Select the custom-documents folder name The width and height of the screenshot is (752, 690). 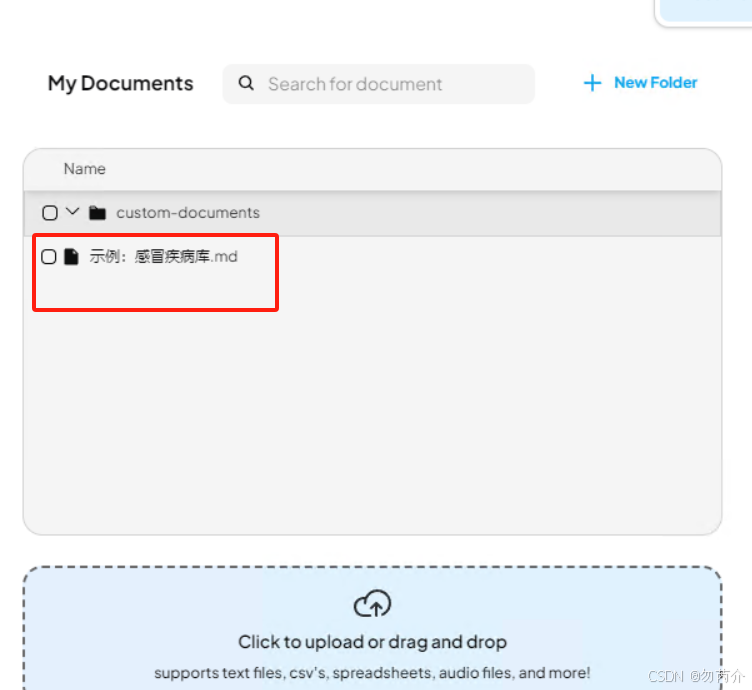click(188, 212)
